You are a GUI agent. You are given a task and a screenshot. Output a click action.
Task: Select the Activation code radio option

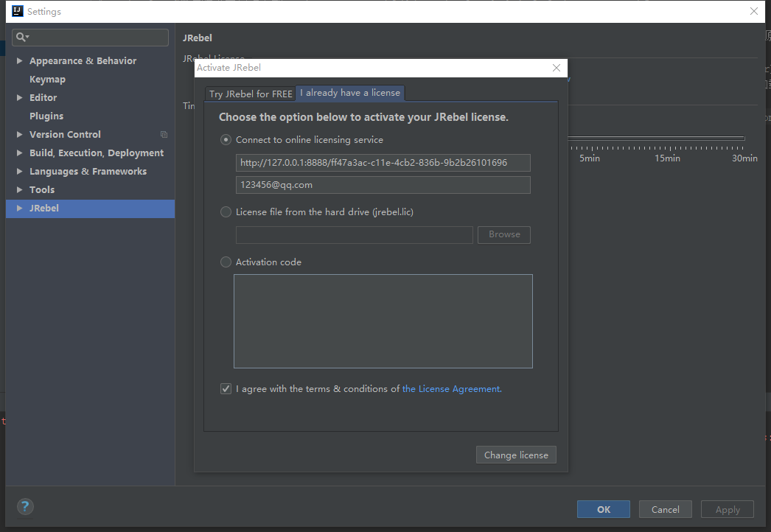tap(226, 262)
